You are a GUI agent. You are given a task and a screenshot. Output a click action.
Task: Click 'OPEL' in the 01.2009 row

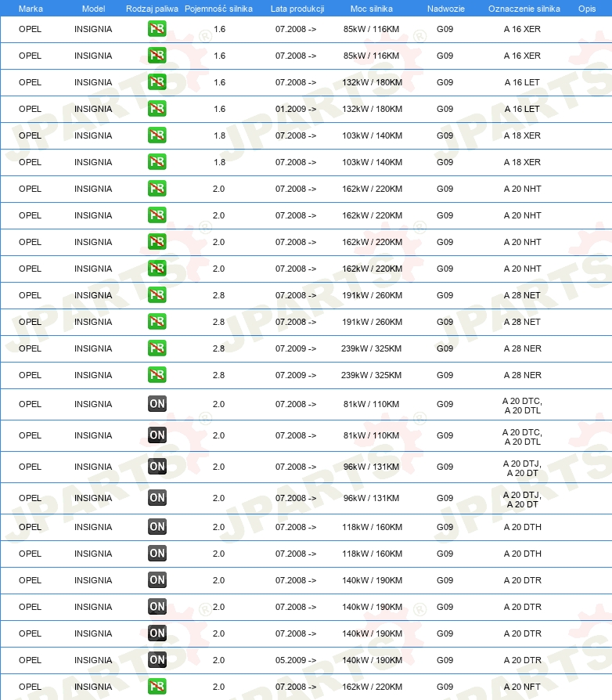(30, 109)
